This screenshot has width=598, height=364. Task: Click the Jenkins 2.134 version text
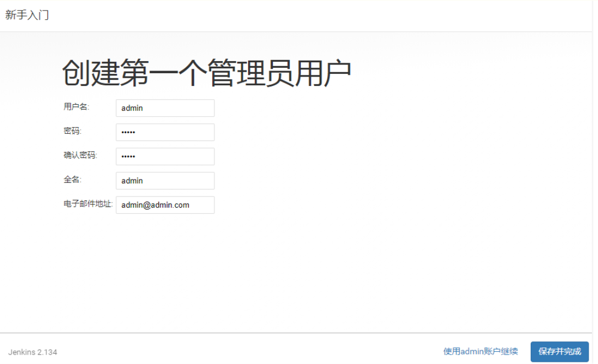pos(33,352)
